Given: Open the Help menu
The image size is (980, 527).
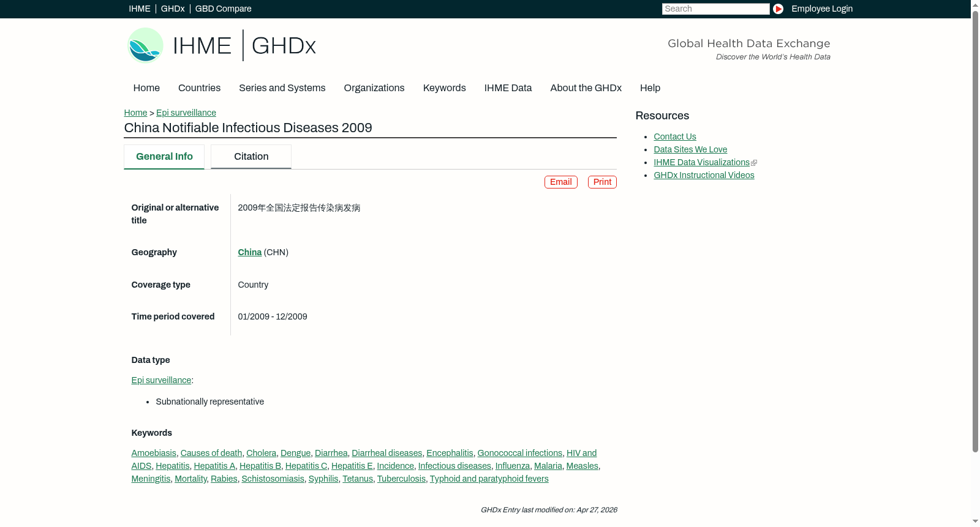Looking at the screenshot, I should click(650, 88).
